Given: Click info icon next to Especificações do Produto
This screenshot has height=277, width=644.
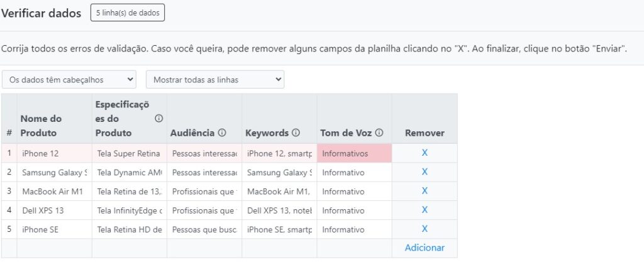Looking at the screenshot, I should click(158, 118).
